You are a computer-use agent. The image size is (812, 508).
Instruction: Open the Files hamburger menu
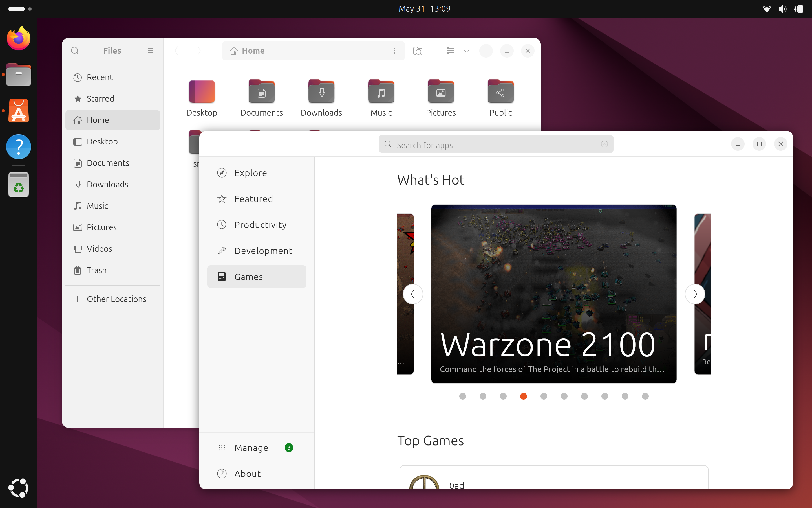pos(150,51)
